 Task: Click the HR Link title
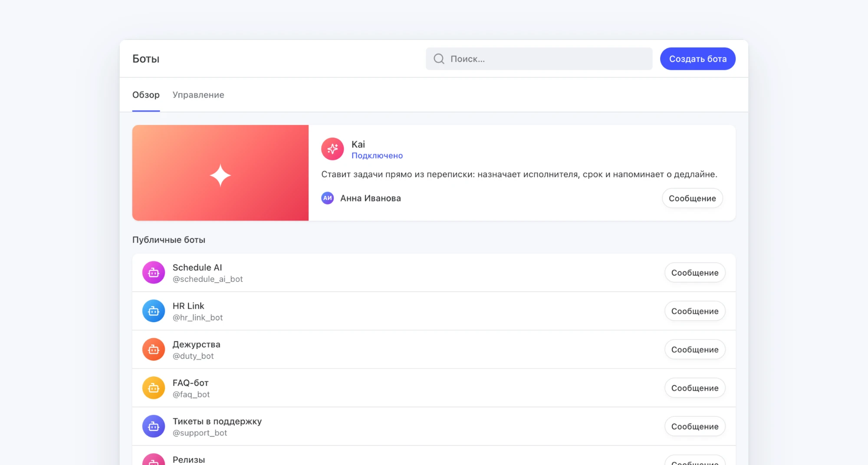pyautogui.click(x=188, y=306)
